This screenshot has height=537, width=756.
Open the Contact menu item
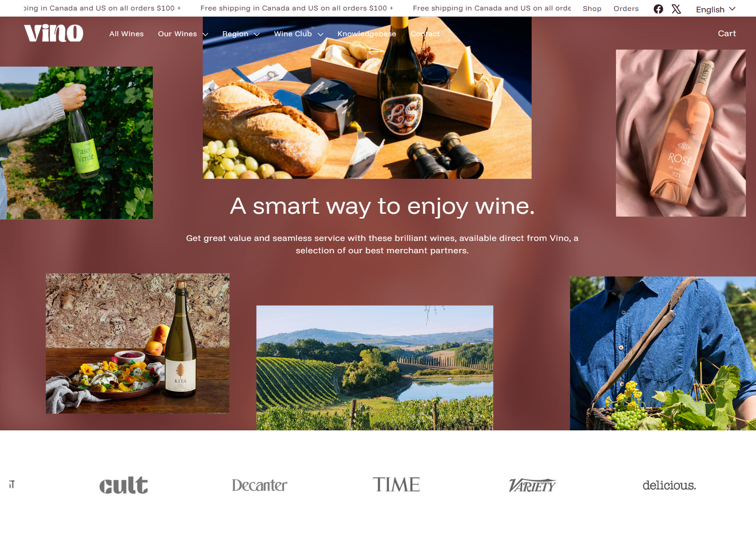[x=425, y=34]
